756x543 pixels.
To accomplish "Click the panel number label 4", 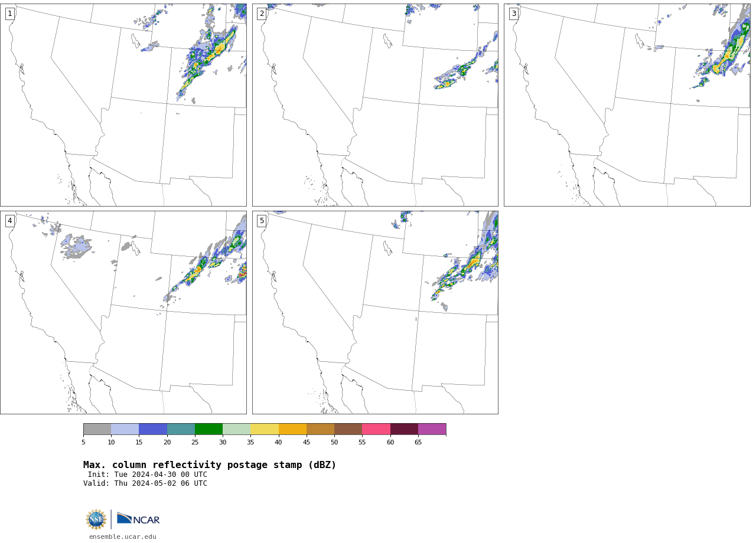I will pyautogui.click(x=9, y=221).
